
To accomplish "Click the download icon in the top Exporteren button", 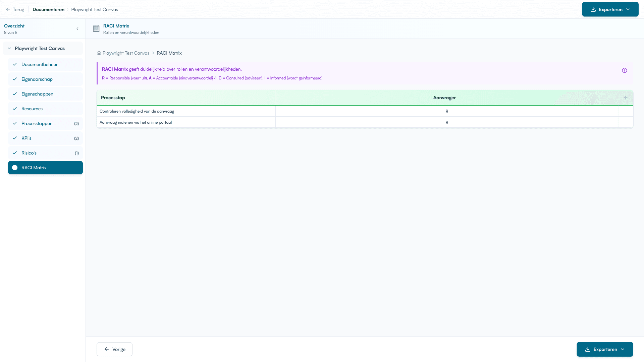I will tap(593, 9).
